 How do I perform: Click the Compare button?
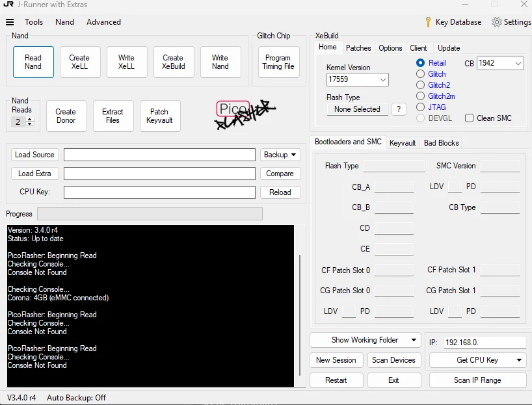pos(280,174)
